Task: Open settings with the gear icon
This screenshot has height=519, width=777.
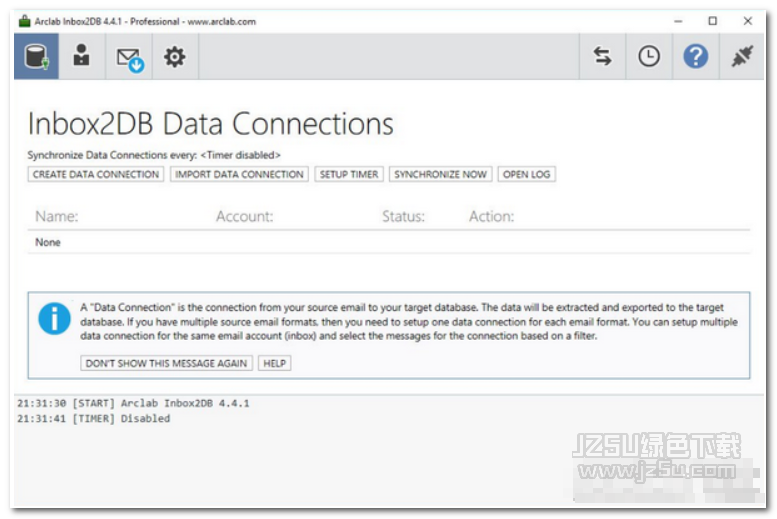Action: click(175, 56)
